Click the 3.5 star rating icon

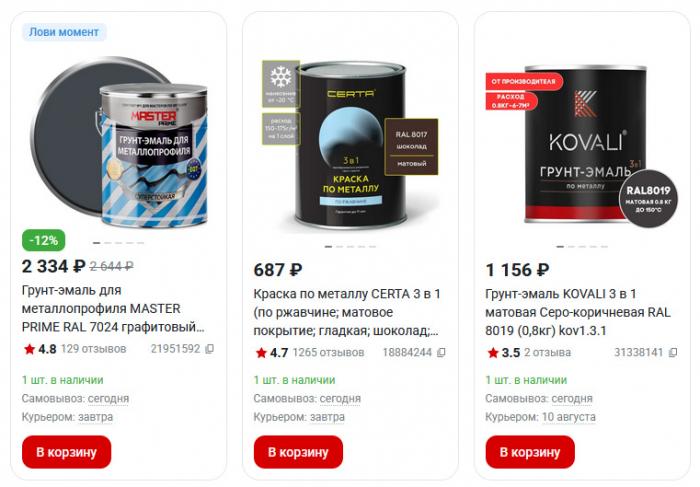click(x=493, y=353)
